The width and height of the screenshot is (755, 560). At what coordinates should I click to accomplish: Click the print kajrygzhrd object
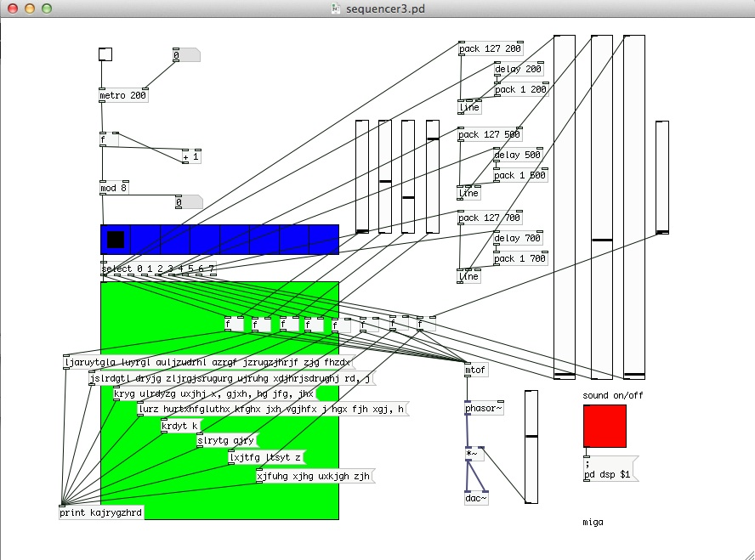point(100,512)
